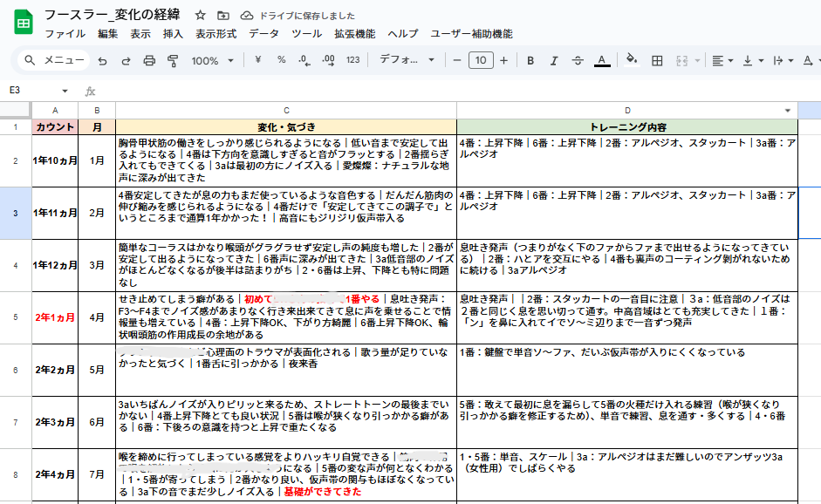
Task: Click the move to folder icon
Action: pyautogui.click(x=223, y=16)
